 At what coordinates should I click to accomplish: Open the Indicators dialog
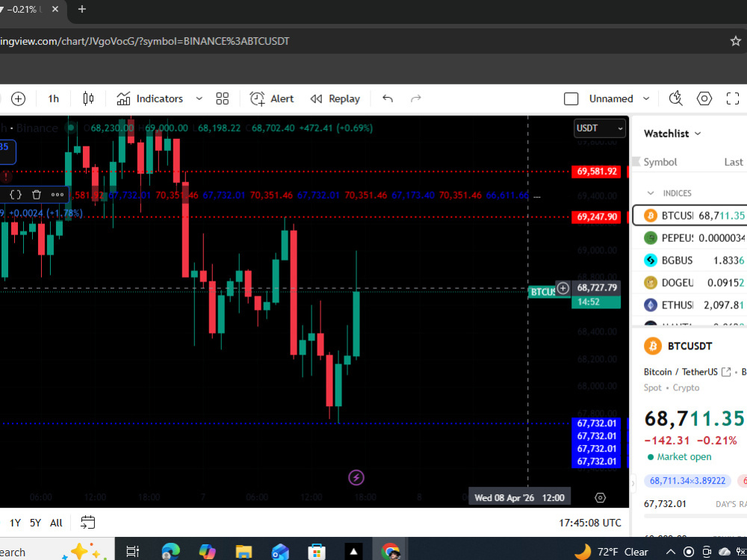coord(150,99)
